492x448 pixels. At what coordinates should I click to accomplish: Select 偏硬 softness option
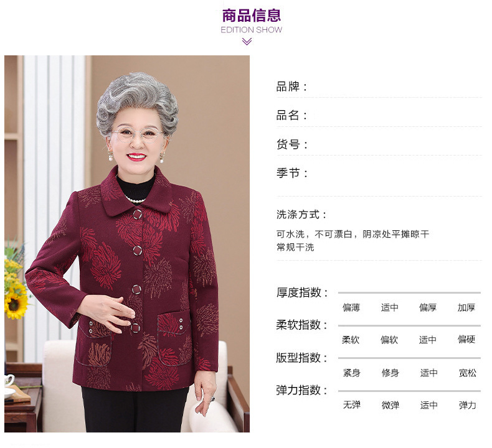[466, 339]
